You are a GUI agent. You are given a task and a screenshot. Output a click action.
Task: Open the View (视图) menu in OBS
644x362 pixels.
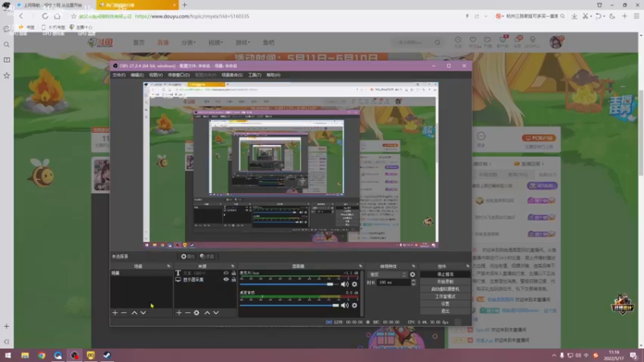[x=155, y=75]
